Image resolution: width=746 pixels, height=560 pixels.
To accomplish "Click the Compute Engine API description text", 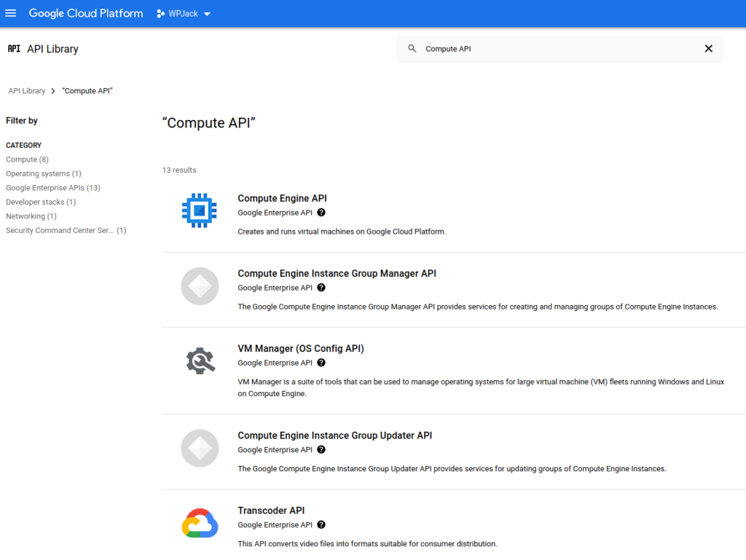I will click(x=342, y=232).
